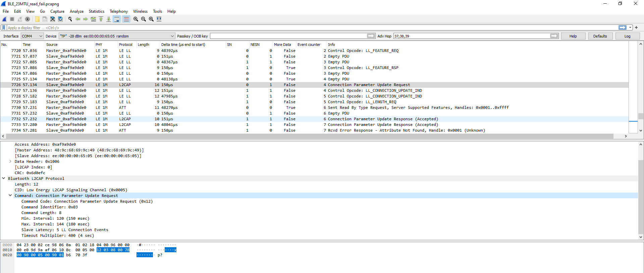Open the File menu
The width and height of the screenshot is (644, 273).
(6, 11)
